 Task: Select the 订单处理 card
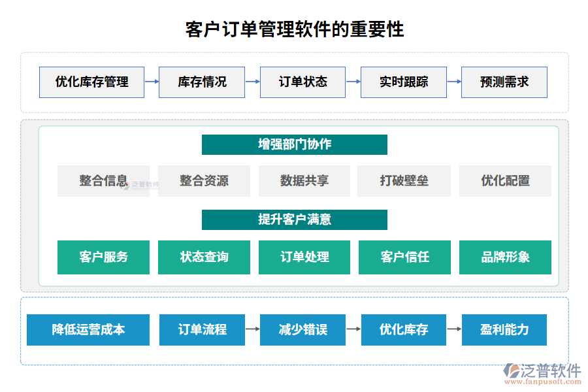[x=304, y=257]
